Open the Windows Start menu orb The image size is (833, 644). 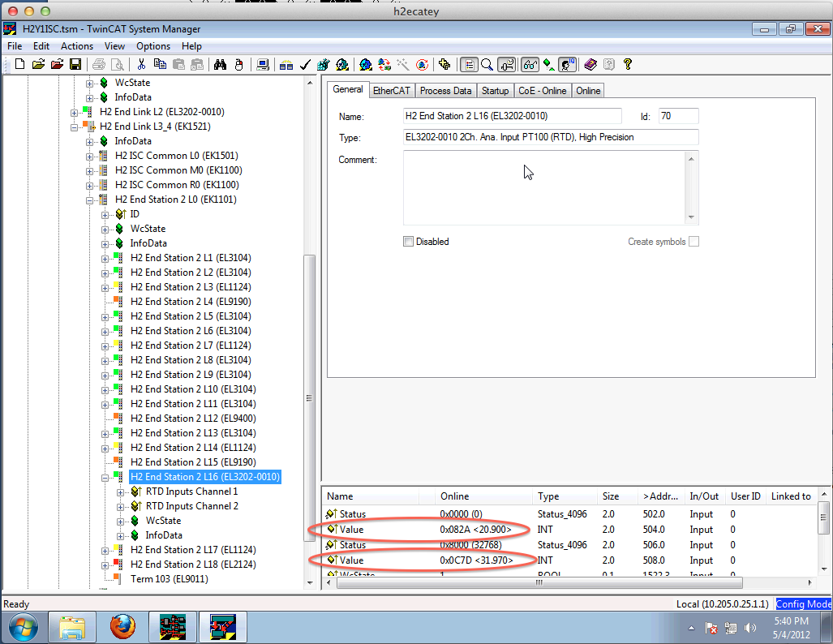24,627
